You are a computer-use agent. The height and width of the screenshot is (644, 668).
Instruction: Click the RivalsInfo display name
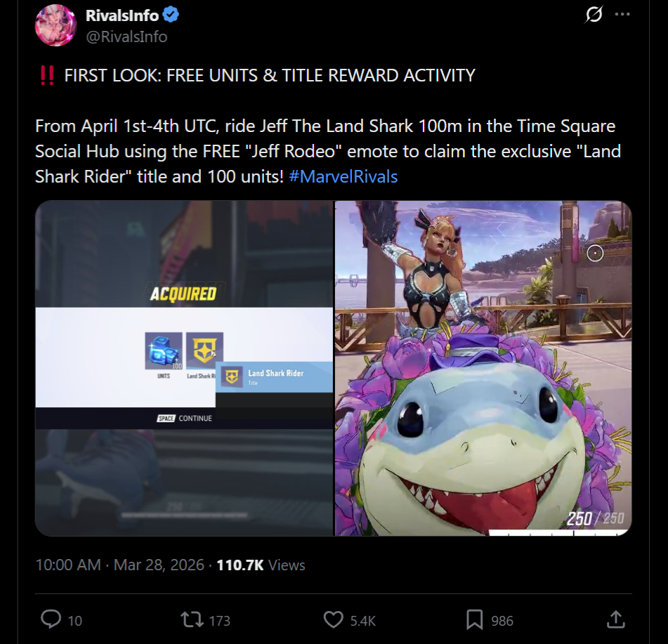coord(122,15)
